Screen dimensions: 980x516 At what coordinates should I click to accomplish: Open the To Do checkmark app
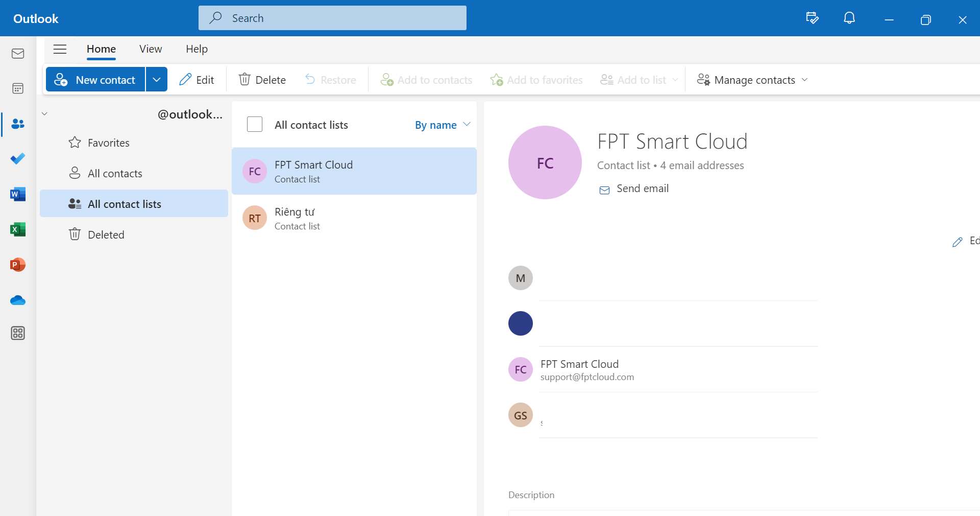18,159
